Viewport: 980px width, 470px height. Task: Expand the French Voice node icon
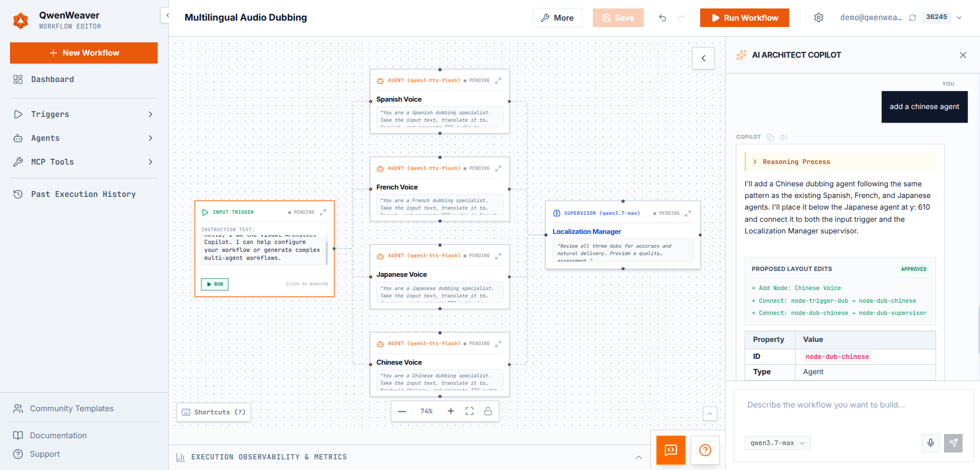tap(498, 168)
